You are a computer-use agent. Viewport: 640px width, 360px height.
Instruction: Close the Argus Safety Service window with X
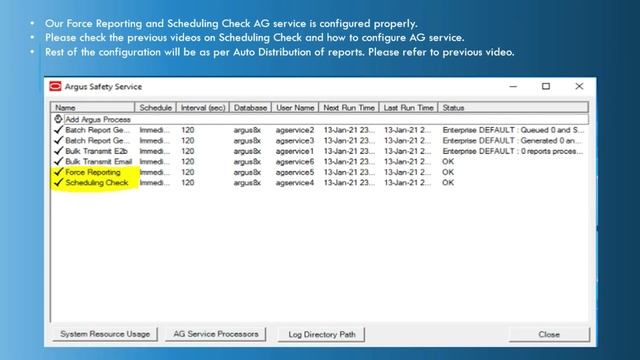579,87
